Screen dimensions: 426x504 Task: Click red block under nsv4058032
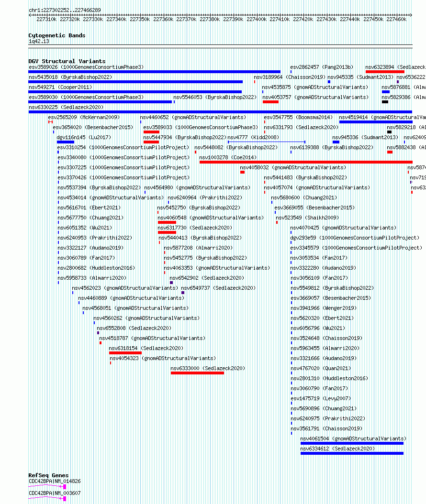(x=242, y=172)
